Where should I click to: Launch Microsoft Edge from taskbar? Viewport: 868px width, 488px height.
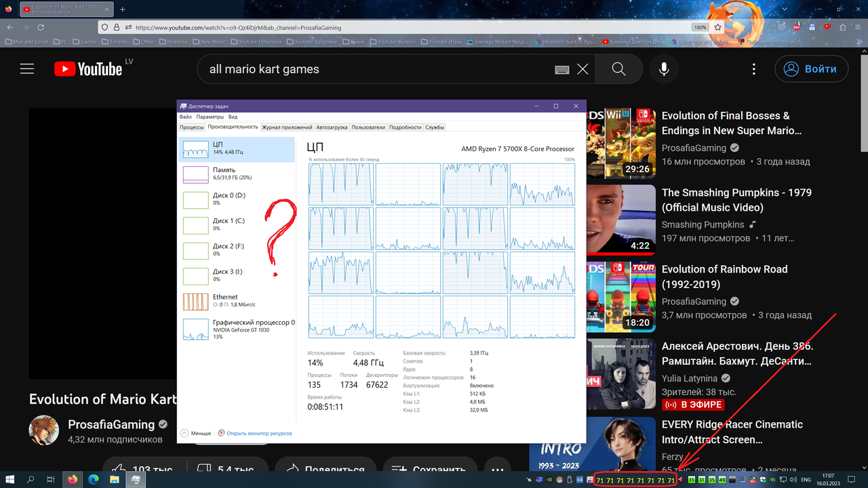(94, 480)
